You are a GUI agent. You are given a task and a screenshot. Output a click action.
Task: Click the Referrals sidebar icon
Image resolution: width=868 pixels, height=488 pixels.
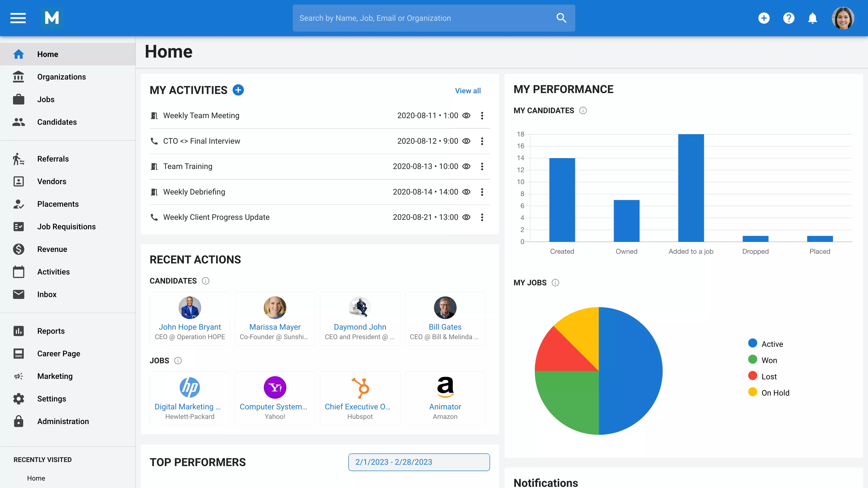point(19,159)
